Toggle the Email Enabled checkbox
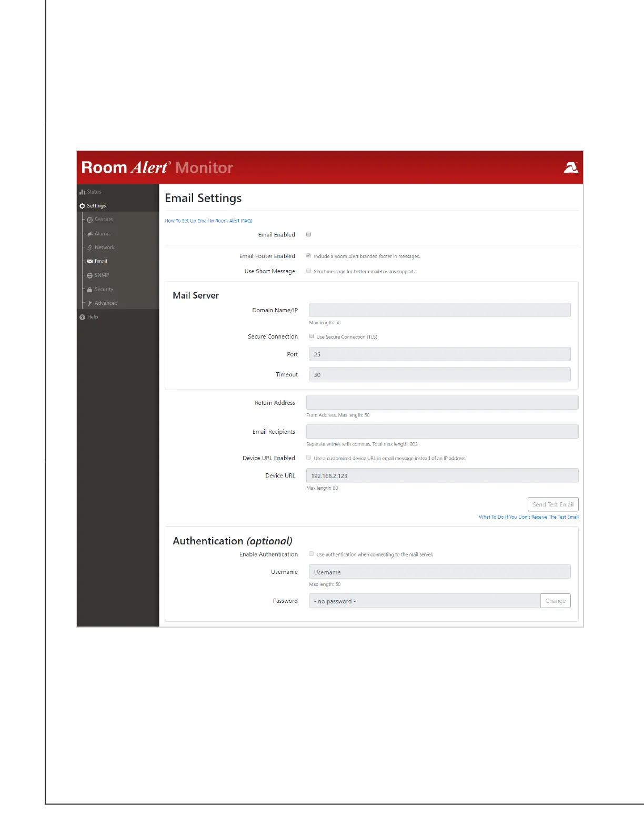644x834 pixels. [309, 234]
